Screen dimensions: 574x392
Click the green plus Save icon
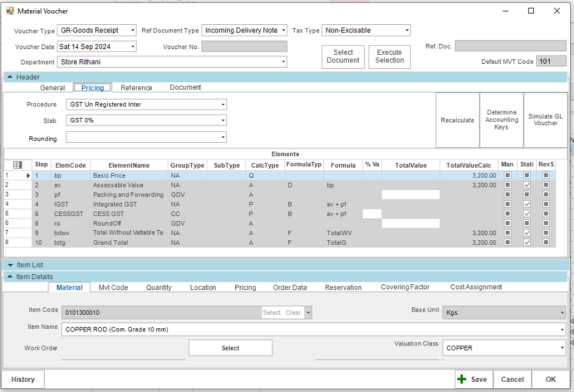(462, 379)
